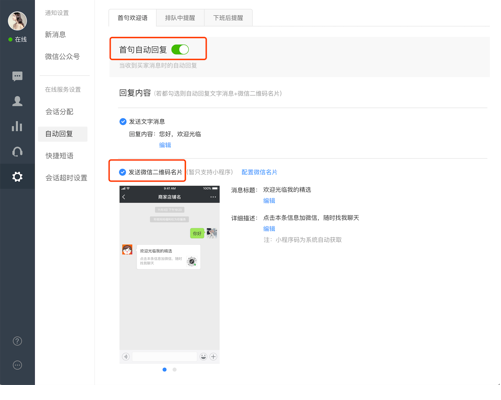Image resolution: width=501 pixels, height=400 pixels.
Task: Open the settings gear sidebar icon
Action: [17, 176]
